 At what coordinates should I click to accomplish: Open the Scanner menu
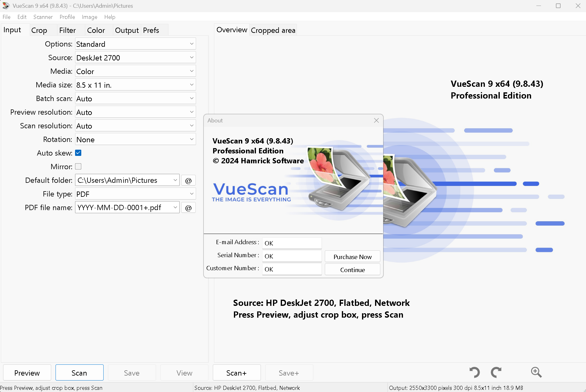click(x=43, y=17)
